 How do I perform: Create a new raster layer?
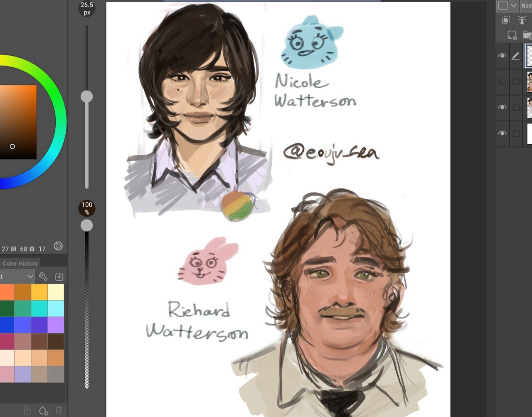pos(512,35)
